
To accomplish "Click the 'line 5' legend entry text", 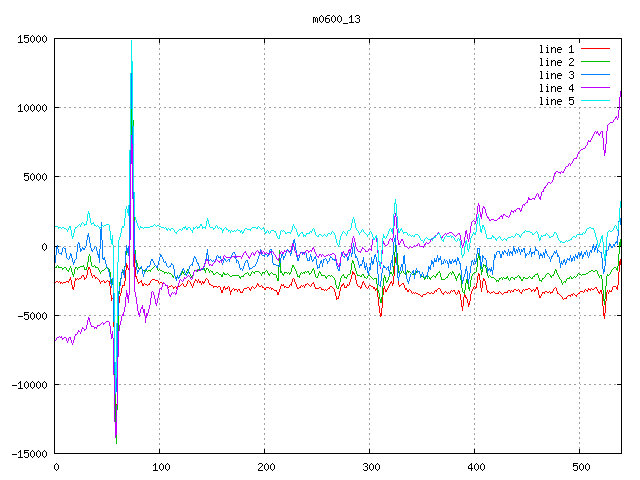I will coord(557,101).
